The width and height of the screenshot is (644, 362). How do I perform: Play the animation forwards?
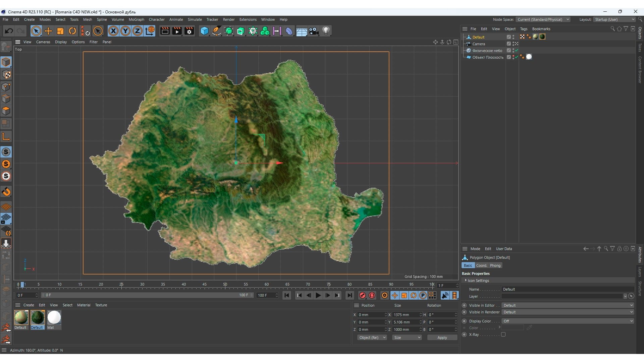point(318,295)
